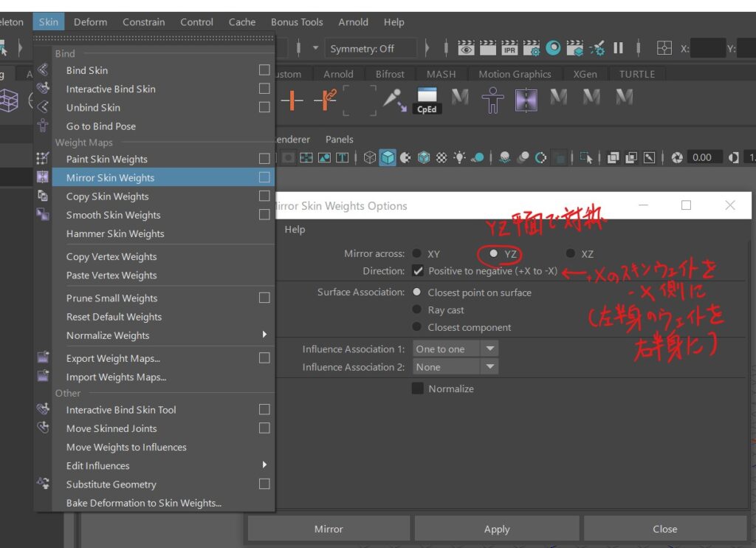Click the Unbind Skin menu icon
The height and width of the screenshot is (548, 756).
(x=43, y=107)
